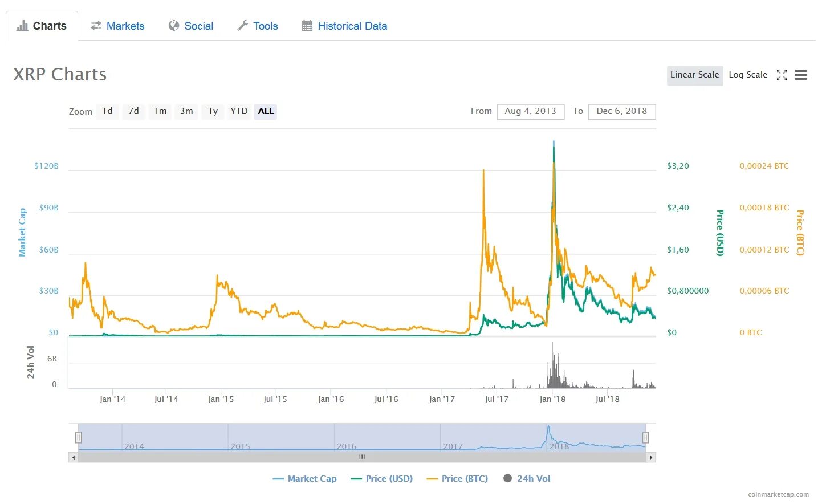The width and height of the screenshot is (826, 504).
Task: Click the navigator scrollbar center grip
Action: [x=362, y=457]
